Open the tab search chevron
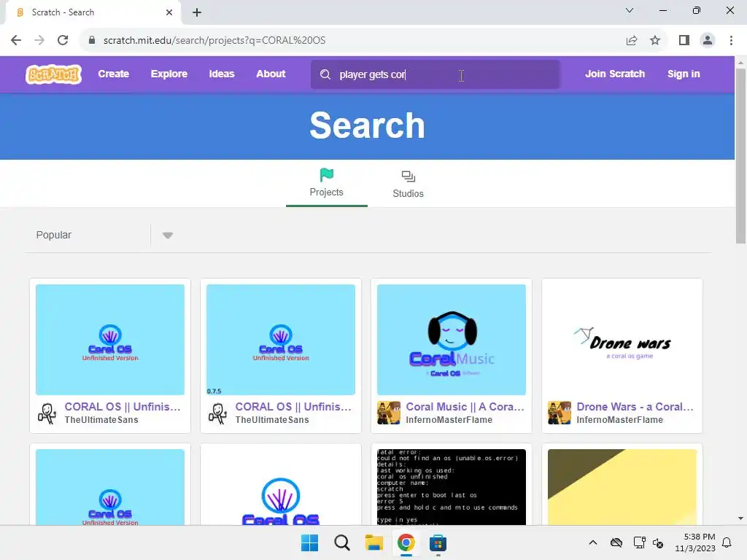 pos(630,10)
